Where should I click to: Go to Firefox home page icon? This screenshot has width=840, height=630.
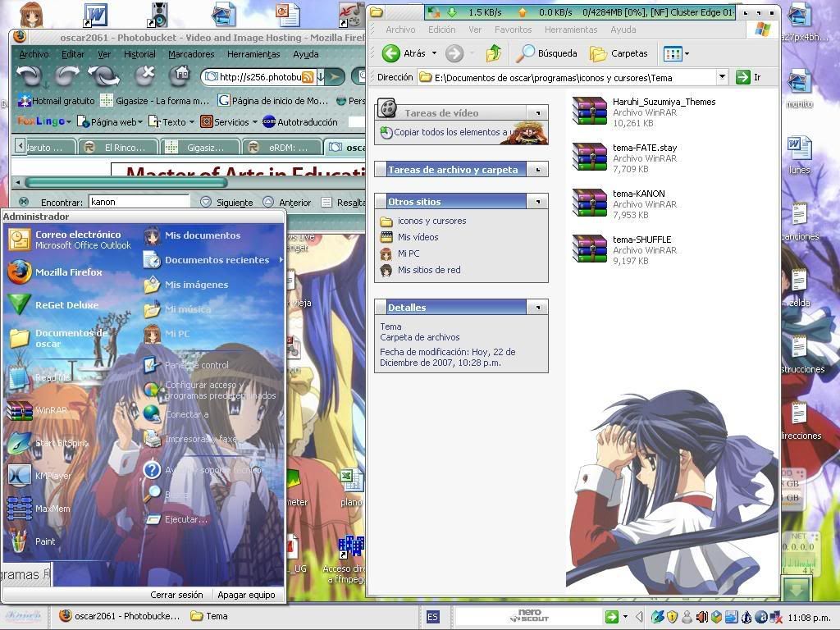tap(180, 75)
